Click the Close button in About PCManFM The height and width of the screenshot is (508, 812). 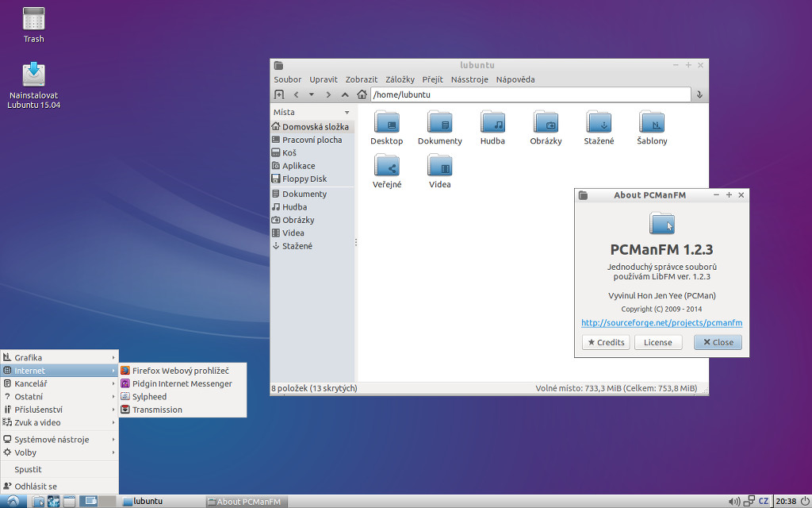click(718, 342)
